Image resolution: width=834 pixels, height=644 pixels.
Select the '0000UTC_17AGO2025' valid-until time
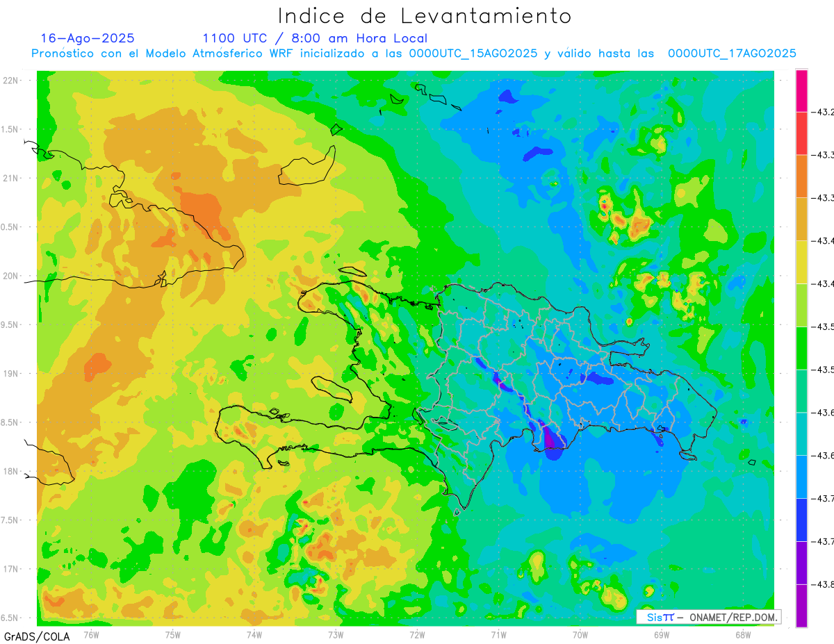pyautogui.click(x=732, y=53)
